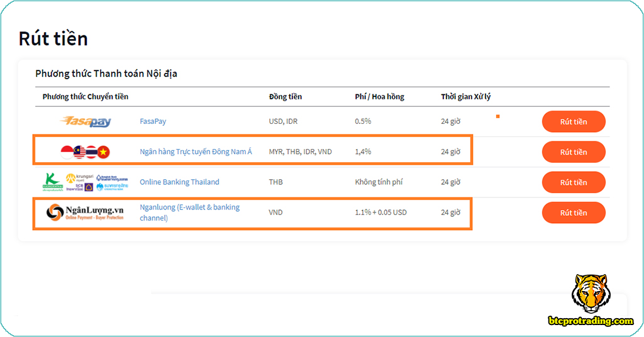
Task: Click the Indonesia flag icon
Action: 67,152
